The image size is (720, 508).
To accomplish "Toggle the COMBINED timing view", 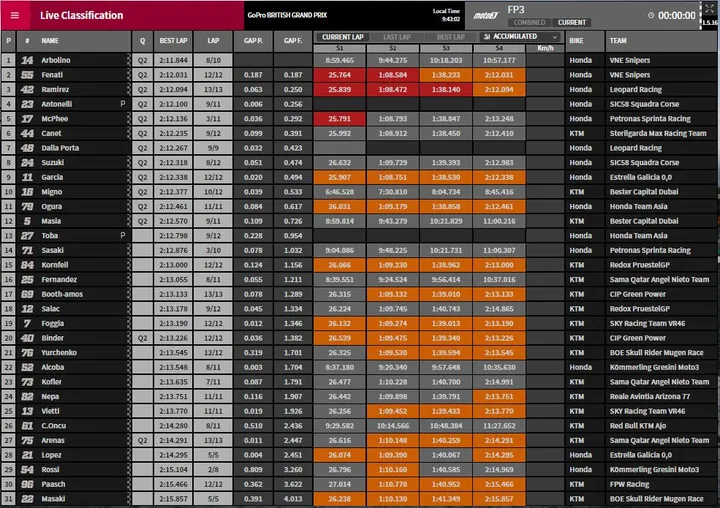I will point(529,23).
